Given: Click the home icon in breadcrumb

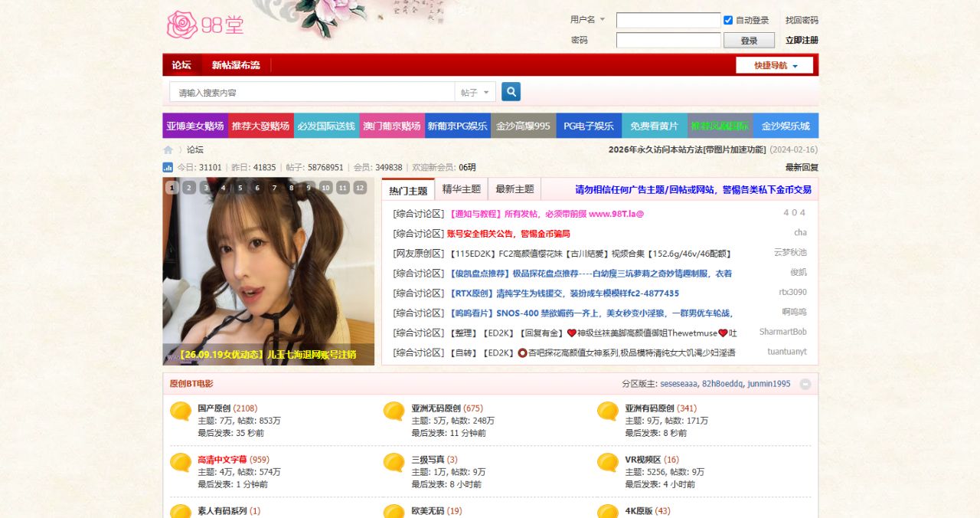Looking at the screenshot, I should (x=168, y=150).
